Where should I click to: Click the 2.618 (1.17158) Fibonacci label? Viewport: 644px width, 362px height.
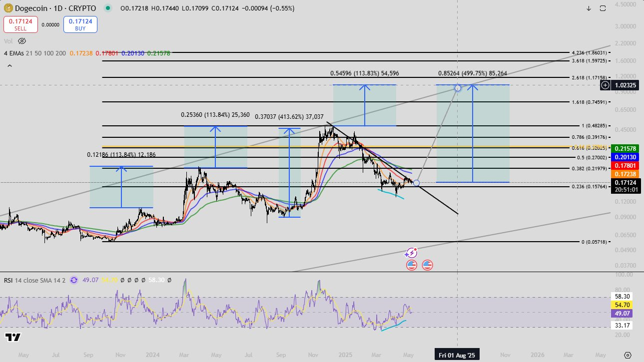coord(590,78)
